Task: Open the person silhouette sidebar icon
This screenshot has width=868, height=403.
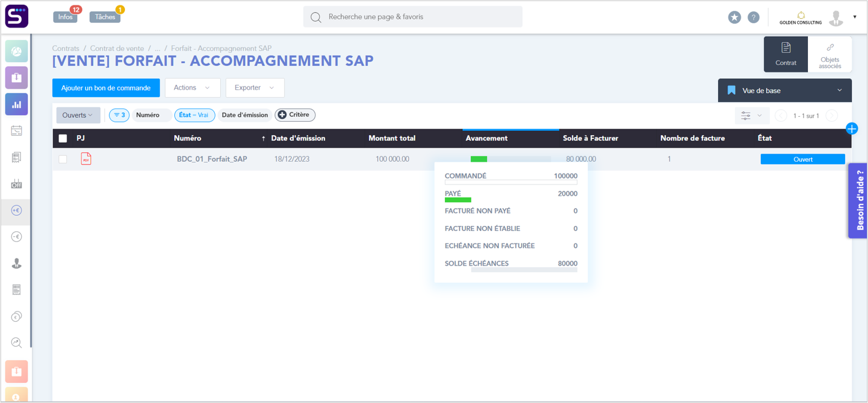Action: [17, 263]
